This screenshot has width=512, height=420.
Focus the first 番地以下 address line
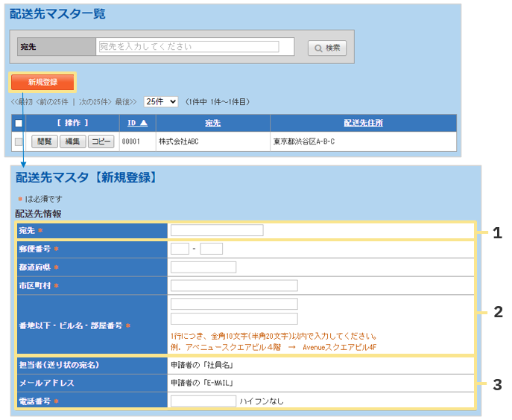coord(234,304)
